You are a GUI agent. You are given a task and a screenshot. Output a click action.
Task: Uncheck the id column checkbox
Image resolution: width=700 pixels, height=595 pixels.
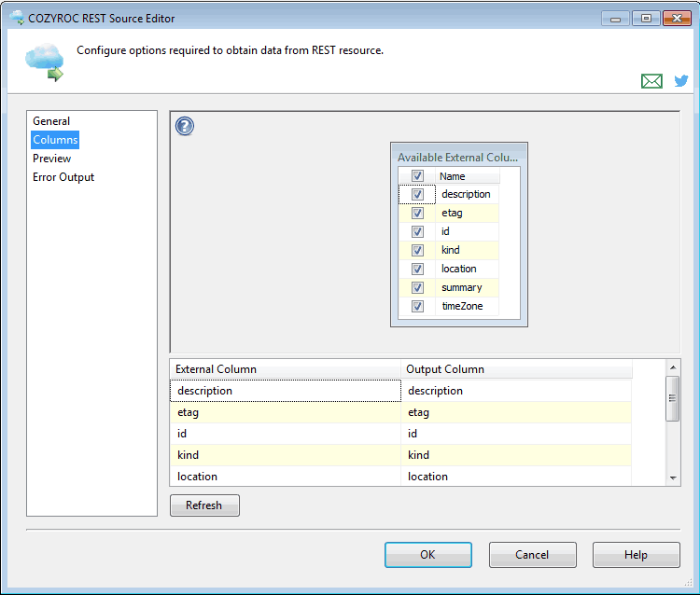click(417, 232)
